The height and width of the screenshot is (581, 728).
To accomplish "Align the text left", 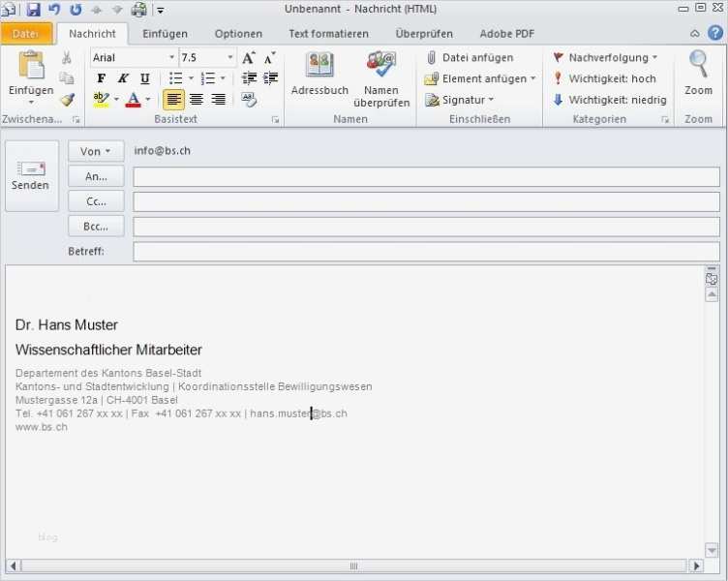I will 173,99.
